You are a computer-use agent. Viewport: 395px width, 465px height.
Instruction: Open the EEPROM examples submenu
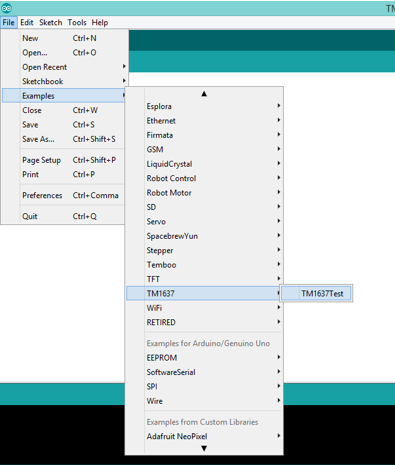click(204, 358)
